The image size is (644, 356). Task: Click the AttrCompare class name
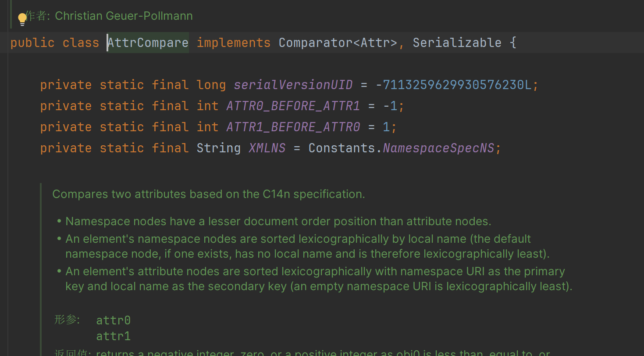tap(148, 43)
